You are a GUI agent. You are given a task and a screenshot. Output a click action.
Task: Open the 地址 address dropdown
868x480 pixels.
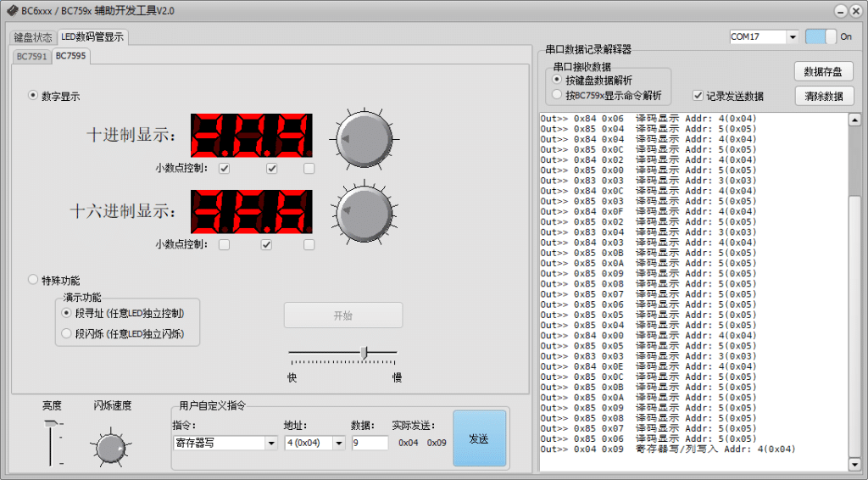click(339, 443)
